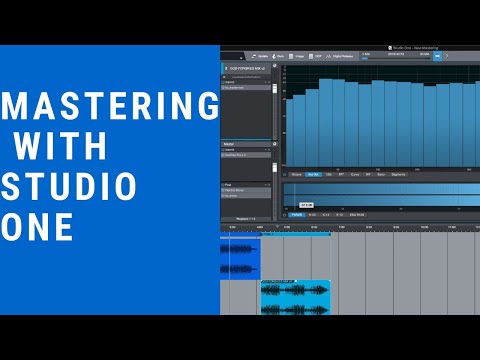
Task: Switch spectrum to FFT mode
Action: tap(341, 175)
